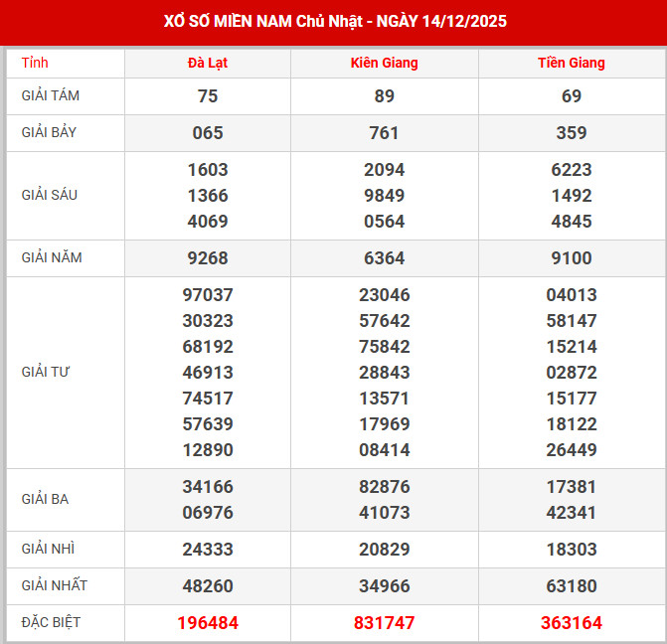Select Tiền Giang number 02872
The image size is (667, 644).
click(x=572, y=373)
